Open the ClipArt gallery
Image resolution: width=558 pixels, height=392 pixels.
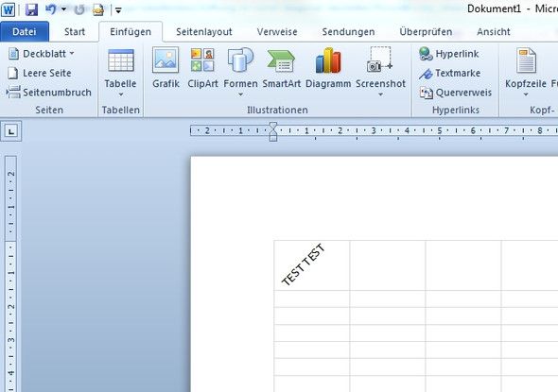[x=202, y=60]
